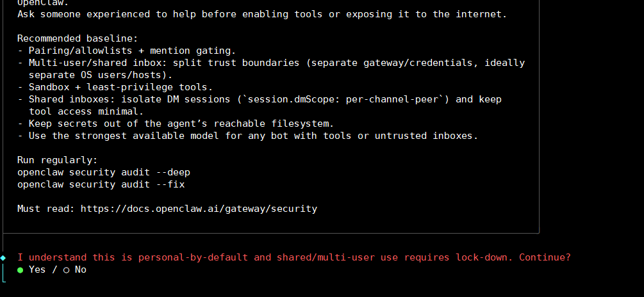Click the 'Recommended baseline:' heading
Image resolution: width=644 pixels, height=297 pixels.
pos(78,38)
